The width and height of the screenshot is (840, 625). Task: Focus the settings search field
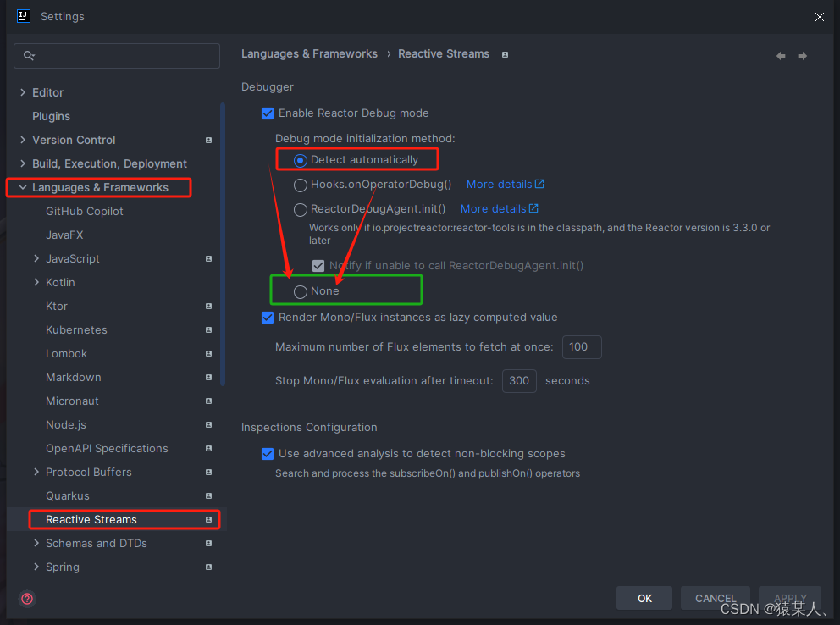click(117, 56)
